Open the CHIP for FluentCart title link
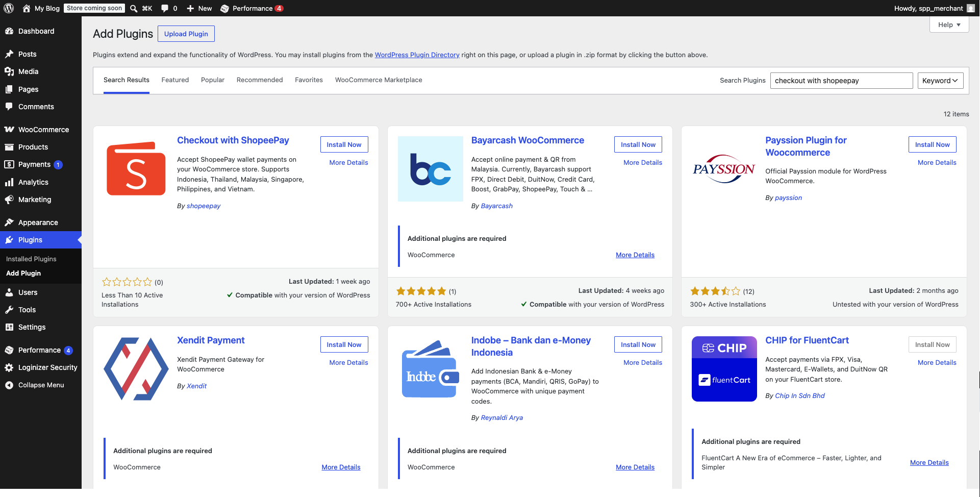The height and width of the screenshot is (497, 980). pyautogui.click(x=807, y=340)
